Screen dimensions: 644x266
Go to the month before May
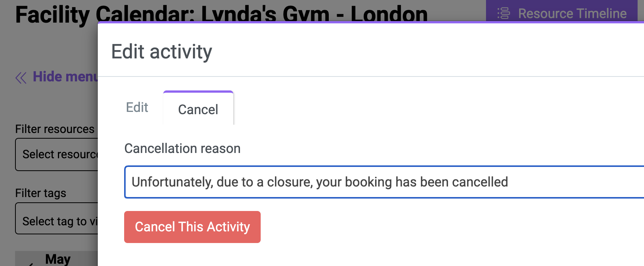(x=31, y=264)
